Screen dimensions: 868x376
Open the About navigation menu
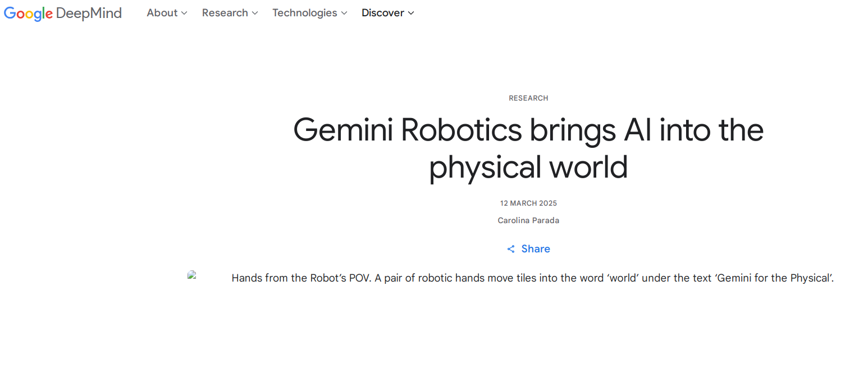pos(167,13)
